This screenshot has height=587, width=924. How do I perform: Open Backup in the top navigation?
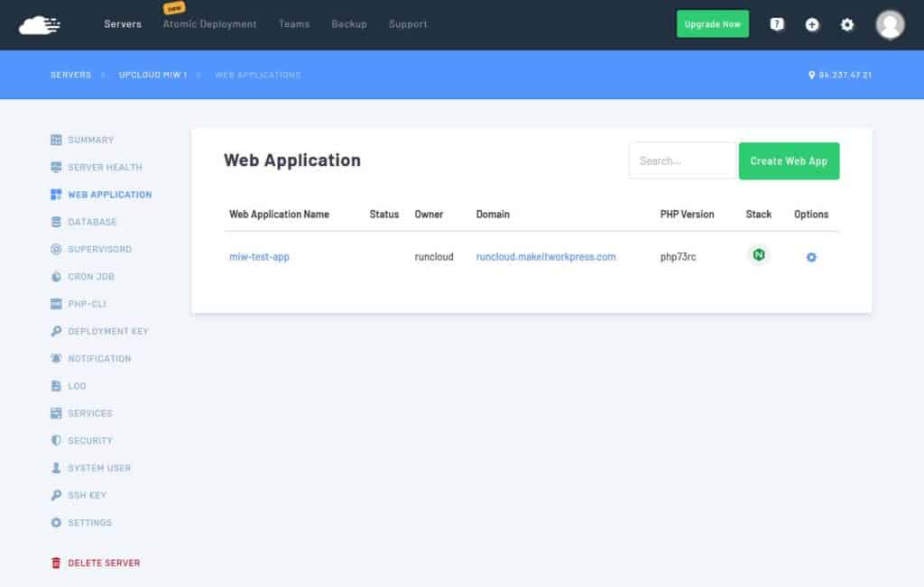(349, 24)
